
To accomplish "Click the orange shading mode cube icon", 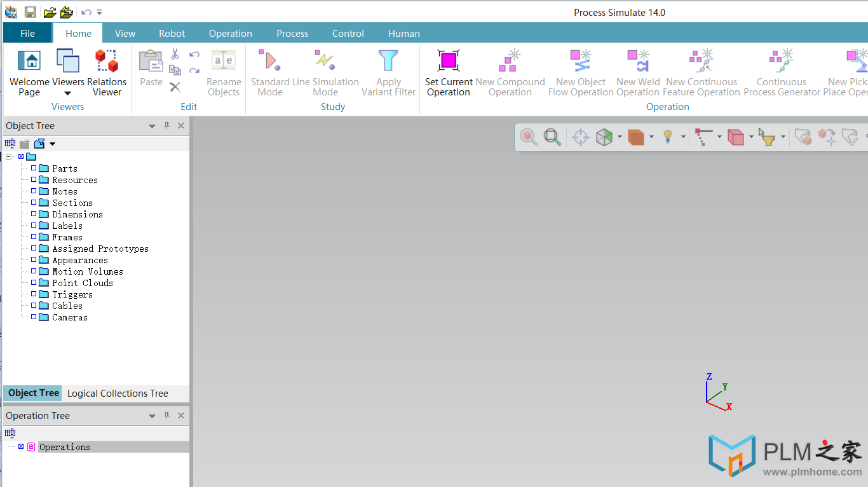I will coord(636,137).
